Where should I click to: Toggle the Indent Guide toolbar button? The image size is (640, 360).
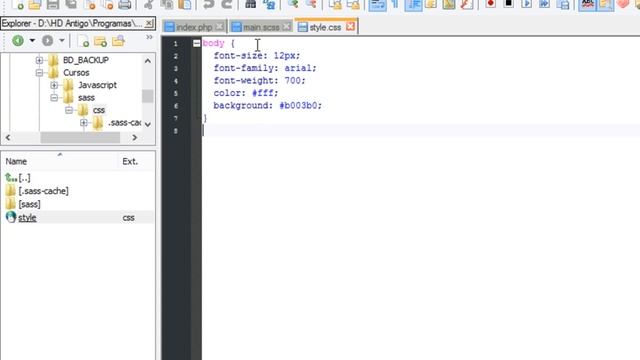tap(413, 5)
